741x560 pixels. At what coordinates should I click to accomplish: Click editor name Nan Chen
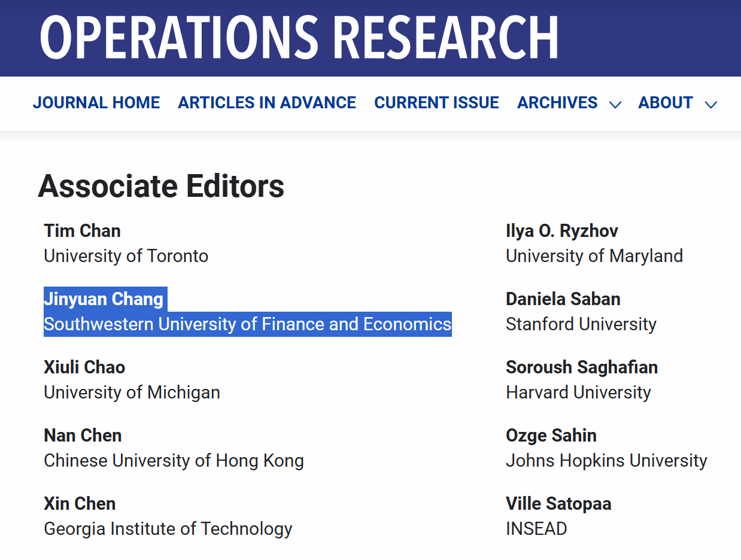point(83,436)
